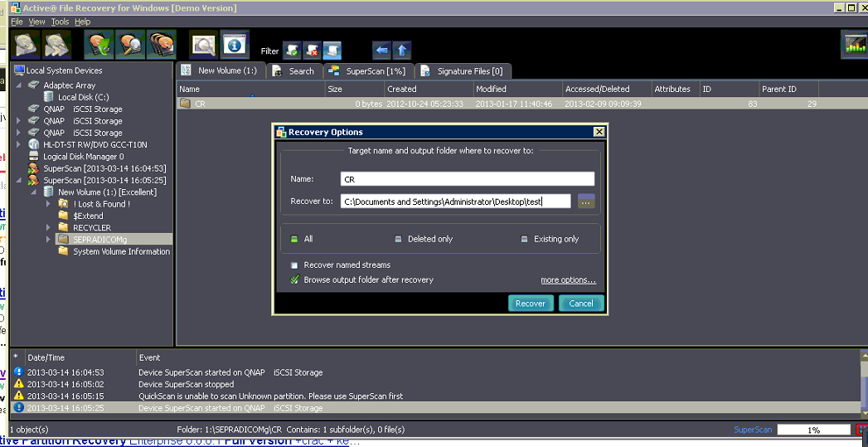
Task: Launch SuperScan using the second drive toolbar icon
Action: tap(57, 45)
